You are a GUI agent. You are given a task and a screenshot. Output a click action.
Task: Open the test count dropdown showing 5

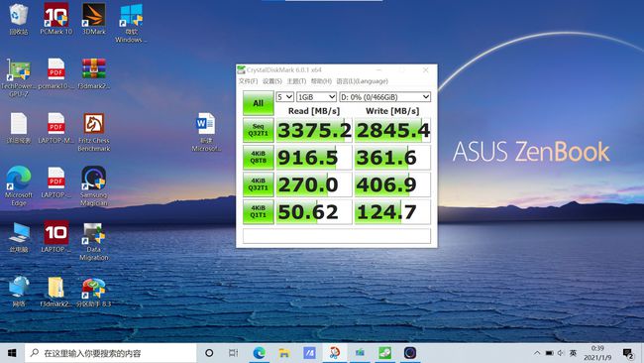point(284,97)
